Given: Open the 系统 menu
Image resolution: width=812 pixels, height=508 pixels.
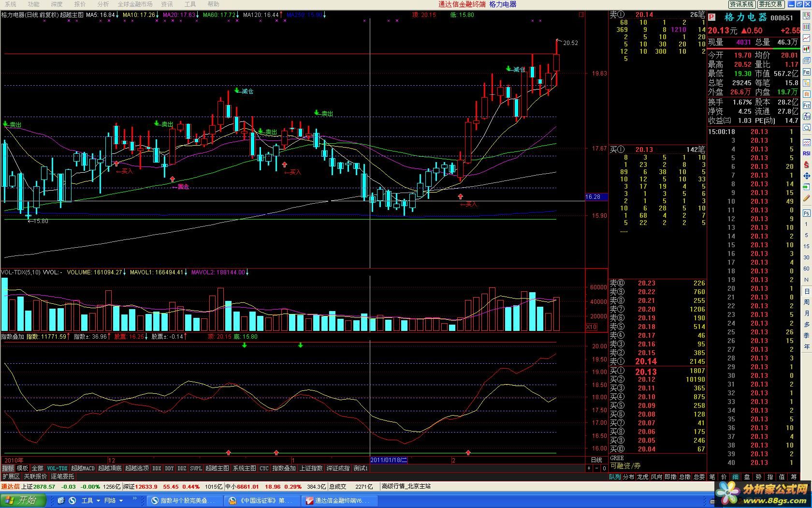Looking at the screenshot, I should point(10,4).
